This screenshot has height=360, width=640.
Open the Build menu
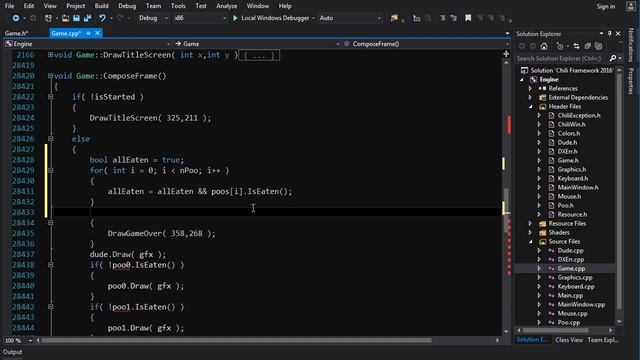[101, 6]
